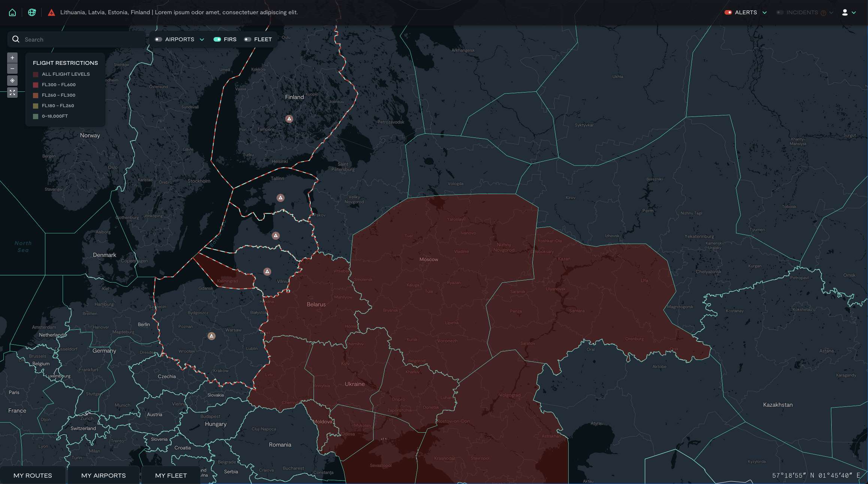Click the FL300 - FL600 legend swatch
The height and width of the screenshot is (484, 868).
point(36,85)
